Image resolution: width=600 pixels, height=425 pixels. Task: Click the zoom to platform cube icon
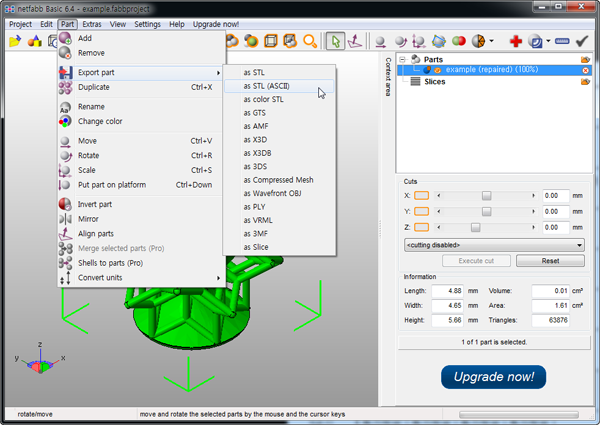pyautogui.click(x=271, y=41)
